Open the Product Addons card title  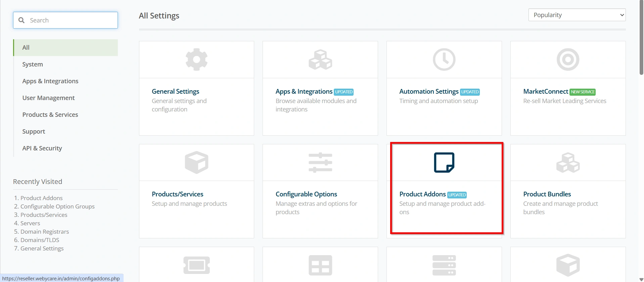tap(422, 194)
